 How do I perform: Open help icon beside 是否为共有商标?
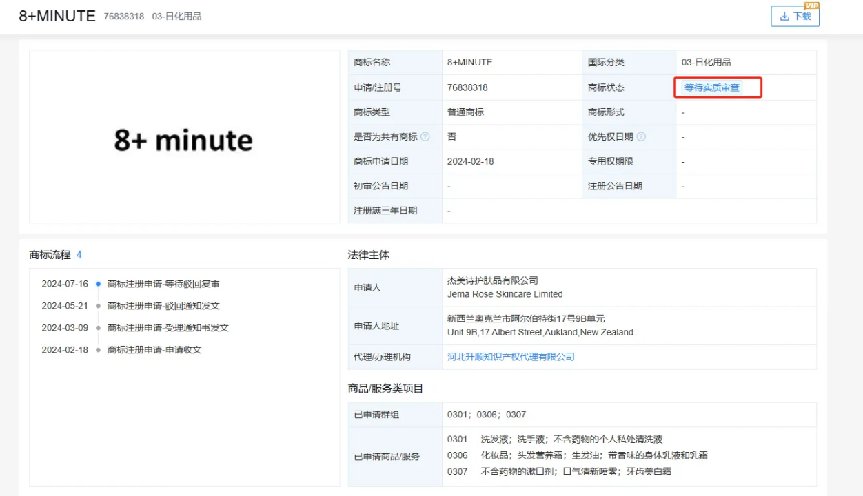[x=425, y=137]
